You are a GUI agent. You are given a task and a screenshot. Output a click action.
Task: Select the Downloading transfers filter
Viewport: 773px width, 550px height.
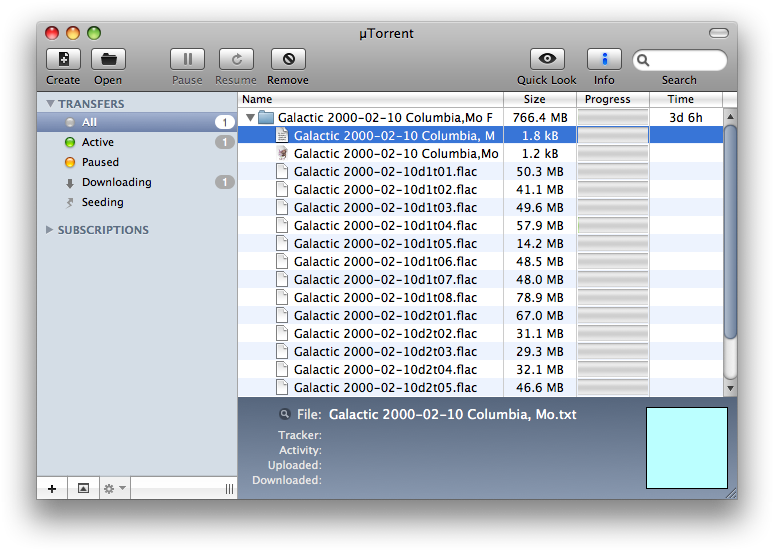(x=137, y=182)
